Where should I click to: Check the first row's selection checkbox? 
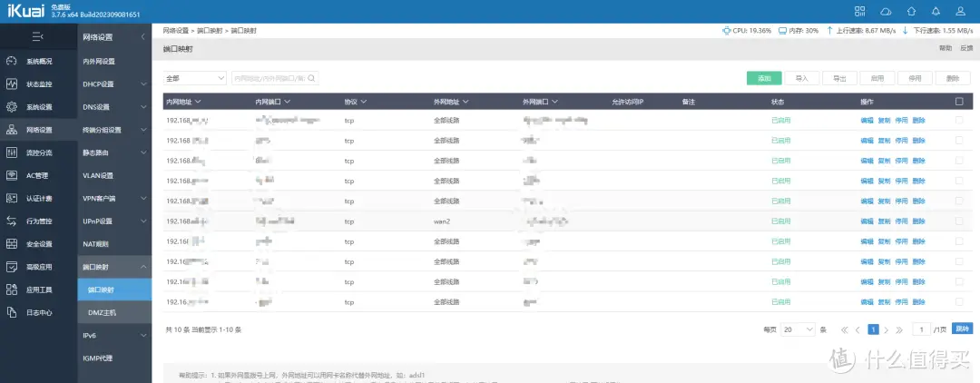pyautogui.click(x=959, y=121)
